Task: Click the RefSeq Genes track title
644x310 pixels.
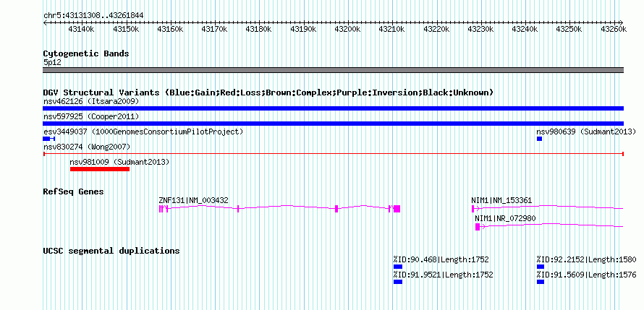Action: (x=73, y=191)
